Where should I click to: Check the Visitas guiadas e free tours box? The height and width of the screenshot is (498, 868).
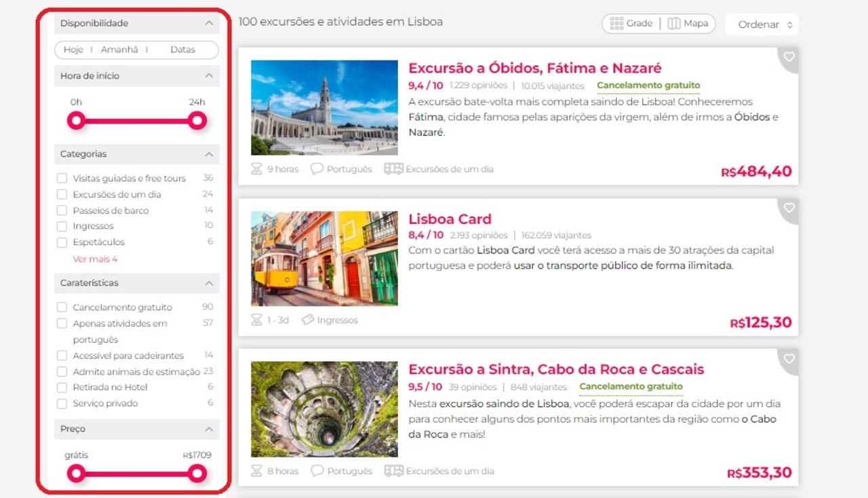(62, 178)
